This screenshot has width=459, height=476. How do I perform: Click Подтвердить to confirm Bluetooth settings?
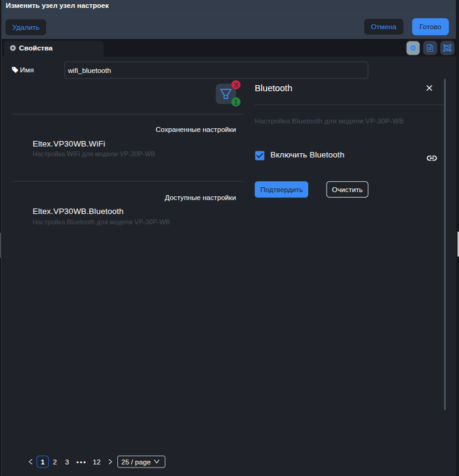pyautogui.click(x=281, y=190)
